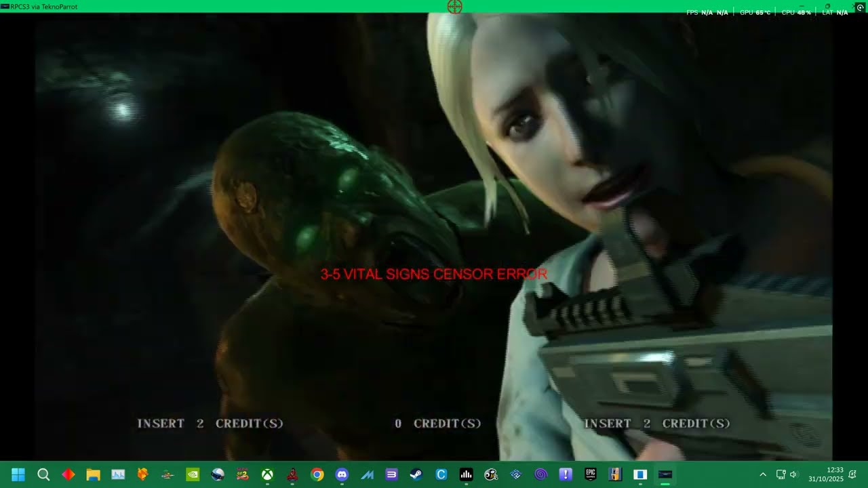Open the arcade cabinet icon app
Screen dimensions: 868x488
click(x=615, y=474)
